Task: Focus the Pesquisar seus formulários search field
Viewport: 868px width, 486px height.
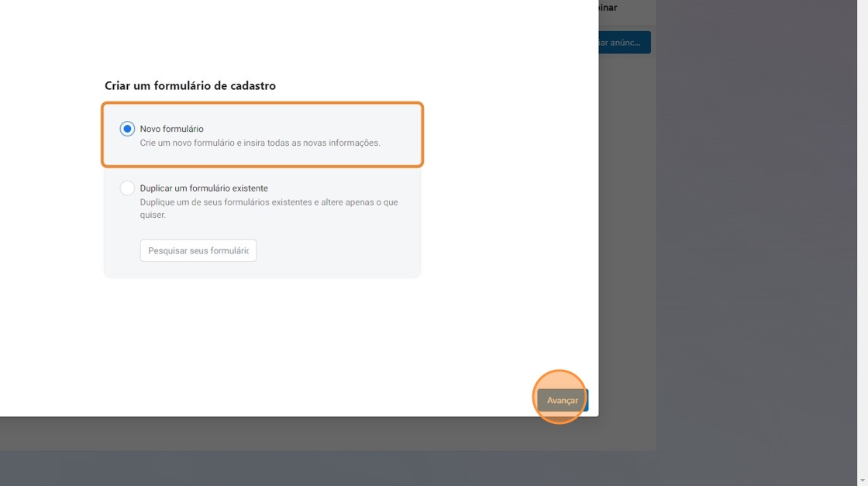Action: 198,250
